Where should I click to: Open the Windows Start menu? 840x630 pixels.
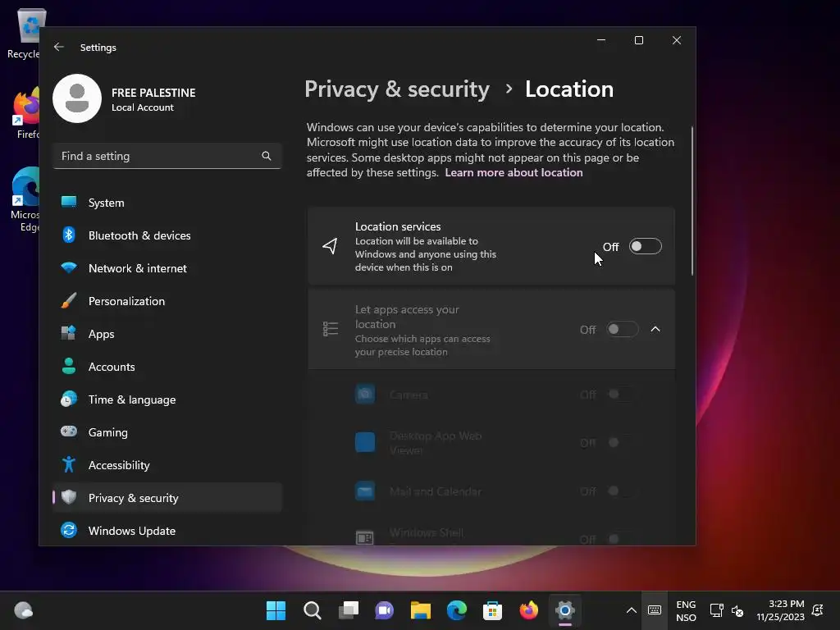coord(276,610)
